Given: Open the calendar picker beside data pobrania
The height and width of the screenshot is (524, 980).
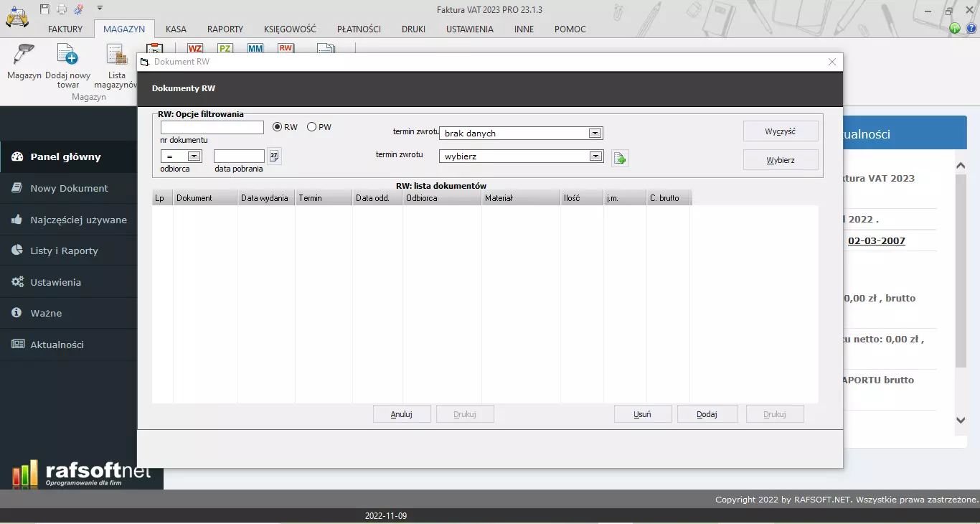Looking at the screenshot, I should pos(274,156).
